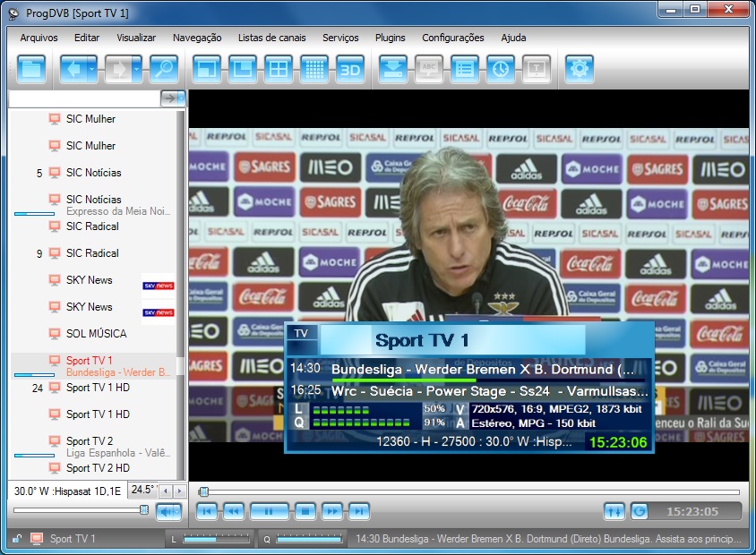The image size is (756, 555).
Task: Click the channel search input field
Action: click(x=85, y=98)
